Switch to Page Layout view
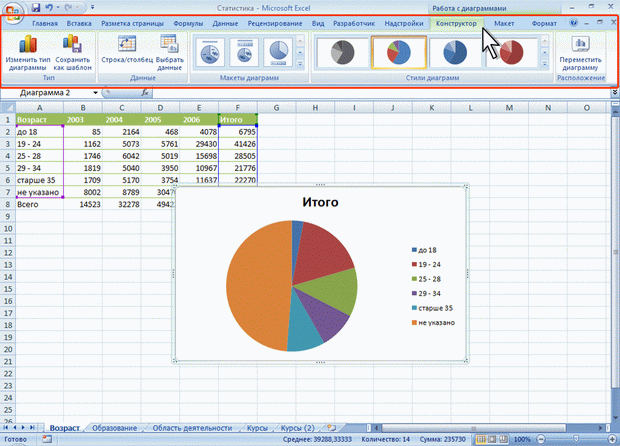 [x=492, y=439]
